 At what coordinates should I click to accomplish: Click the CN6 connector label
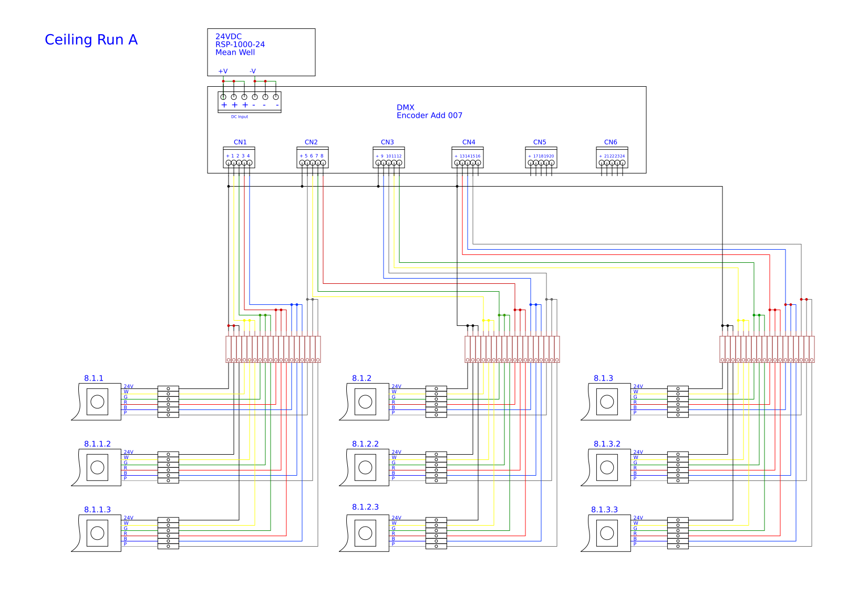point(611,142)
